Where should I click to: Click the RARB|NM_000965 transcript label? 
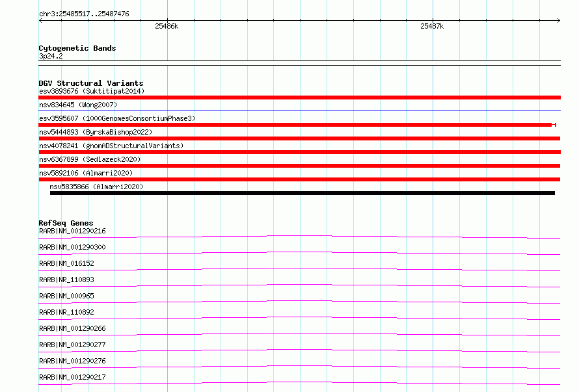point(66,296)
